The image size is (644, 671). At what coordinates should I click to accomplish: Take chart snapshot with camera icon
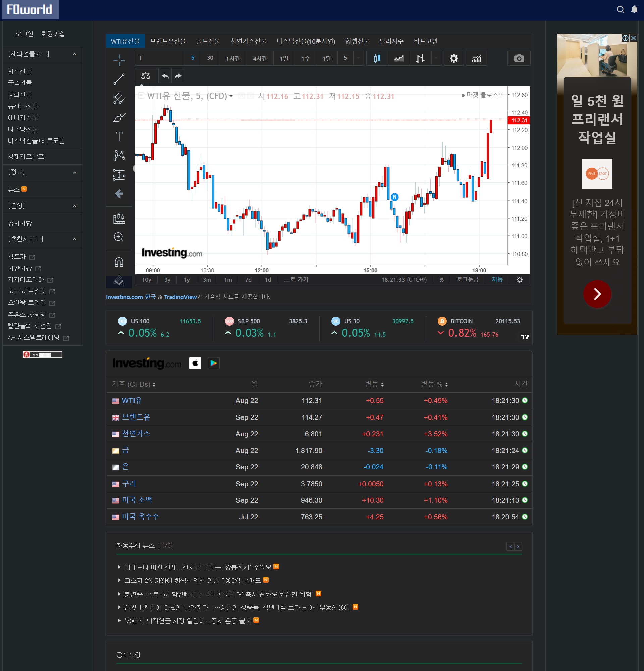coord(519,58)
